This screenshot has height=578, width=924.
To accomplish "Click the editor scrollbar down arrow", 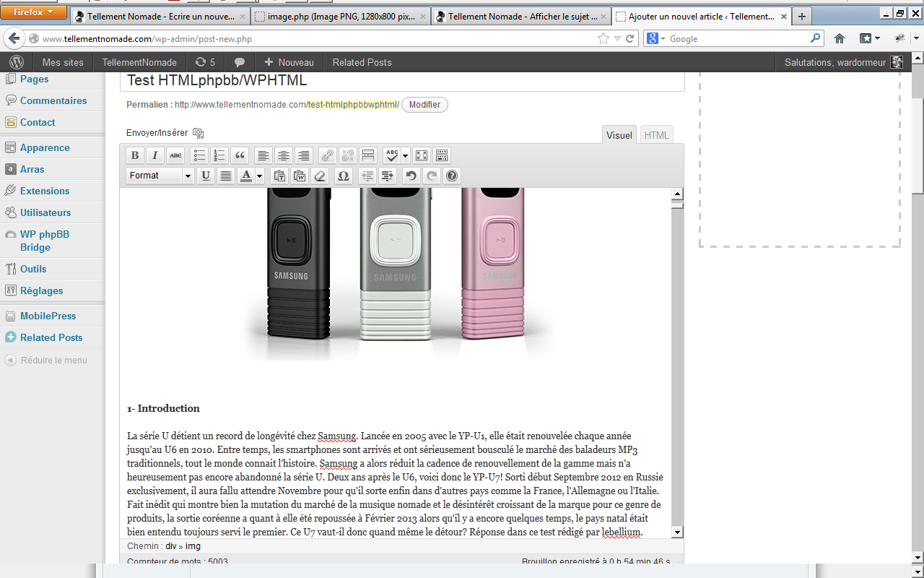I will click(677, 532).
